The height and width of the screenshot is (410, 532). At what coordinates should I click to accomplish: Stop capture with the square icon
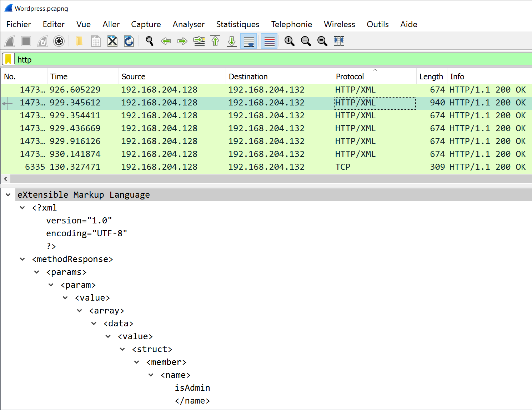click(26, 41)
